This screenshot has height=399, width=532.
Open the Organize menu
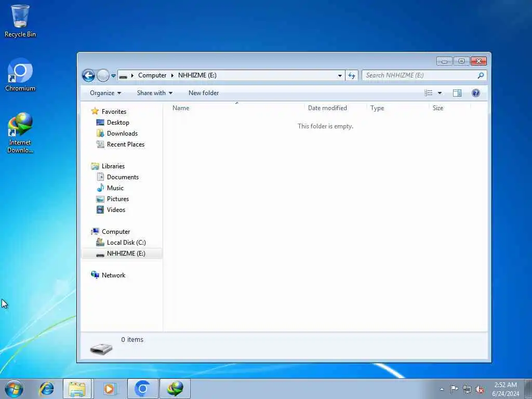[105, 93]
